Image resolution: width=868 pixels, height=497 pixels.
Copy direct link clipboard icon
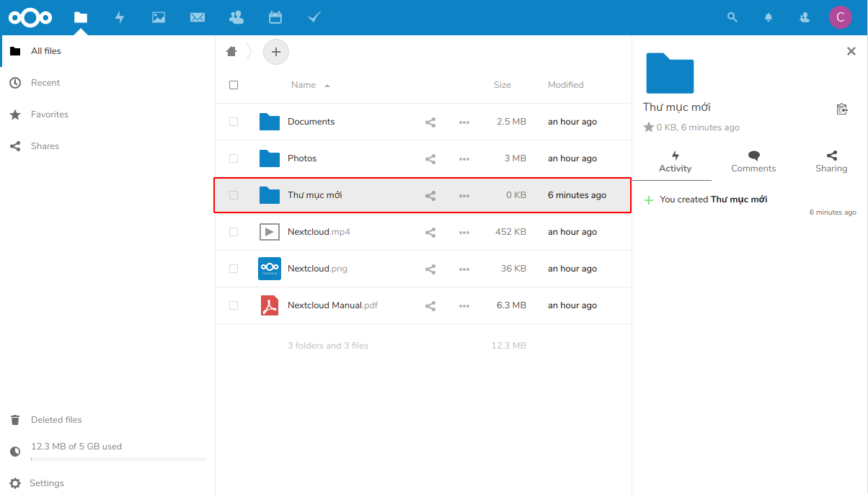click(842, 109)
